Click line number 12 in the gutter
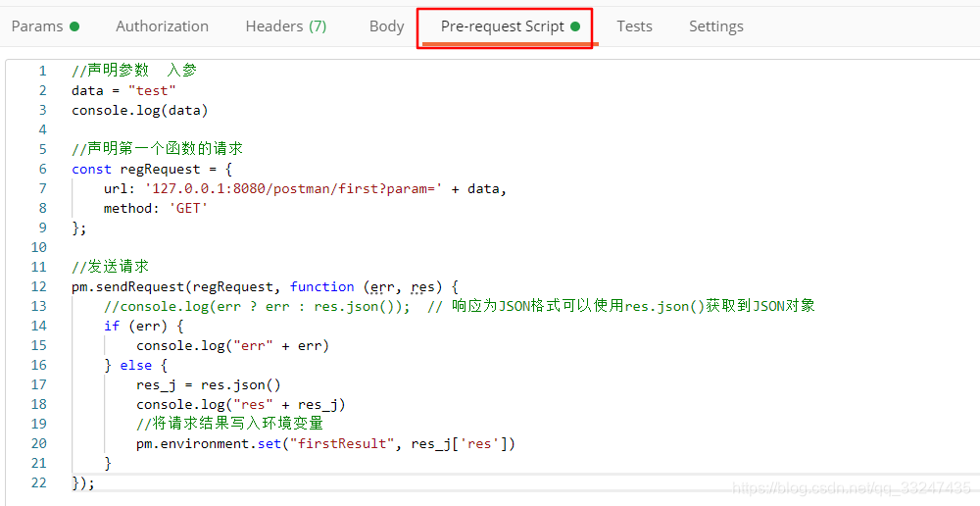 (x=39, y=286)
